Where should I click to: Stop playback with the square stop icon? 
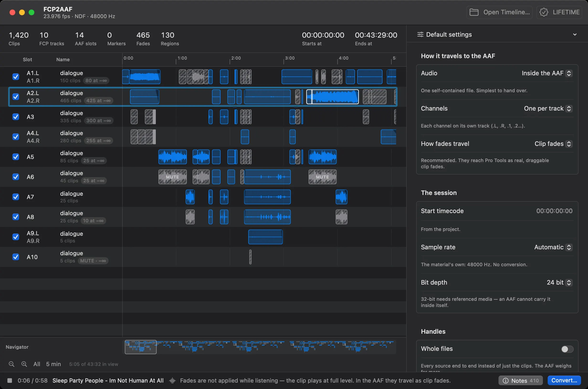click(x=10, y=380)
